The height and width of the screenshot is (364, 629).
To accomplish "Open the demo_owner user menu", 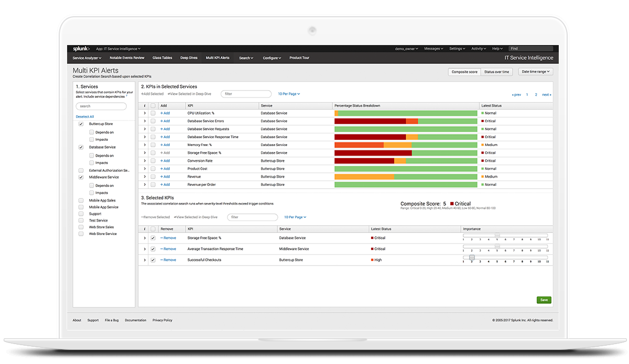I will [x=407, y=49].
